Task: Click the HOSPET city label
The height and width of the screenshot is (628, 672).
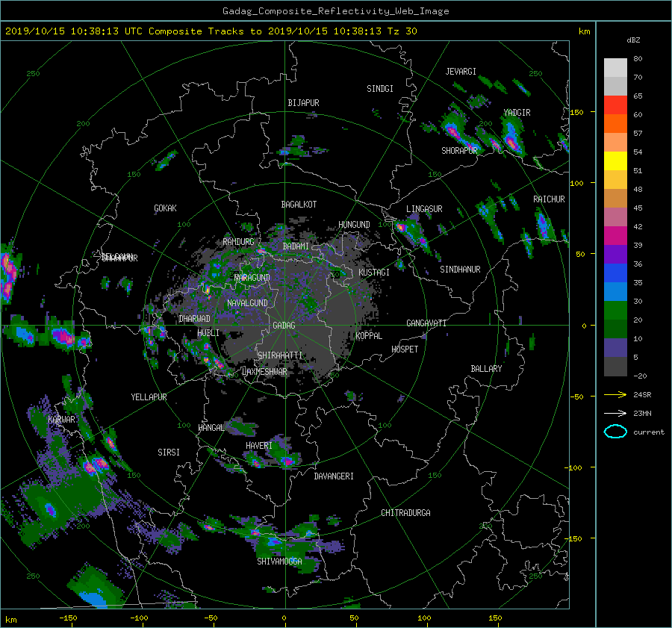Action: pos(405,349)
